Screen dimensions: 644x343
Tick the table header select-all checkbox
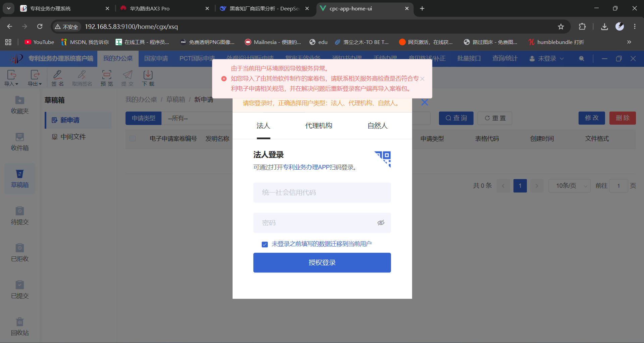(133, 138)
